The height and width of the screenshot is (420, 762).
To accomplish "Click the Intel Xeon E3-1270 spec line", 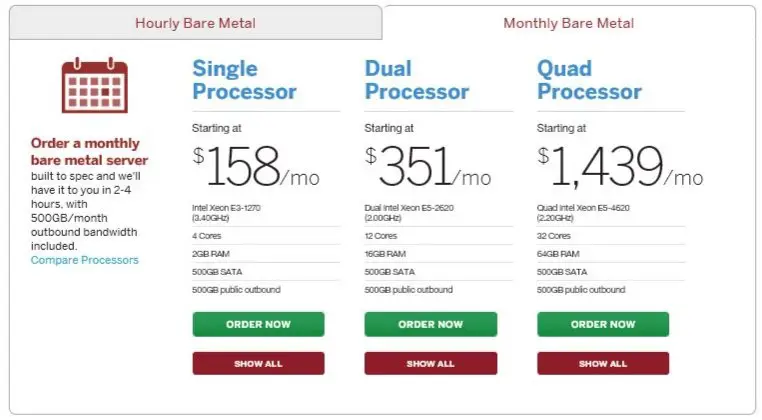I will coord(226,213).
